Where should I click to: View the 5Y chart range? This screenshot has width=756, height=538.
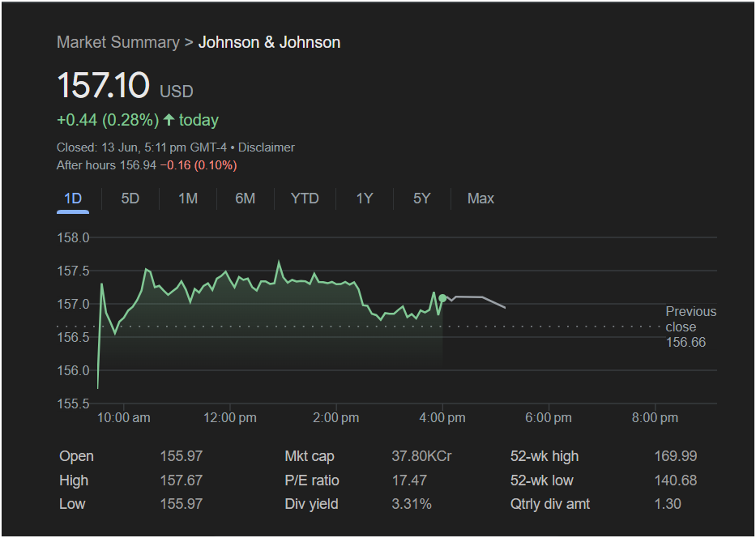coord(422,199)
